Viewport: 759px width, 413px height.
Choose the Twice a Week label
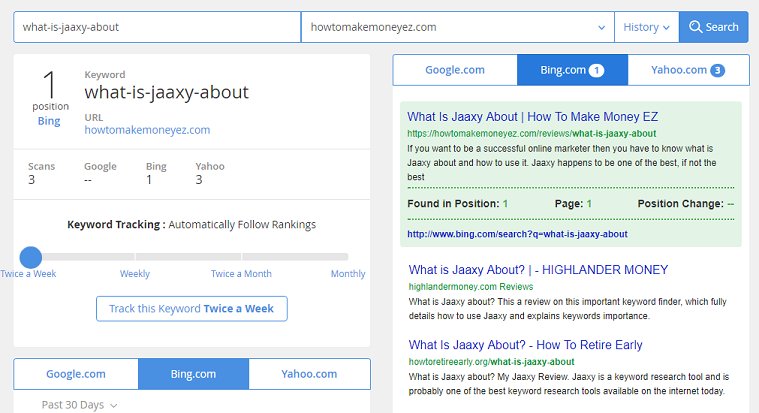point(28,274)
